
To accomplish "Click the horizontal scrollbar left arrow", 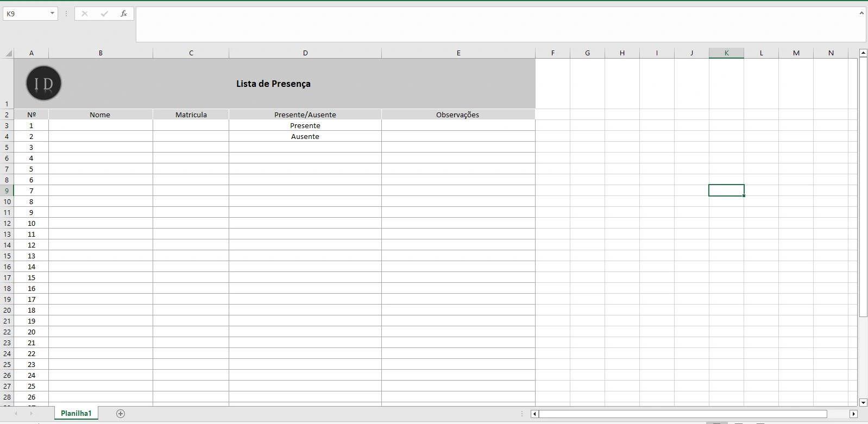I will coord(534,414).
